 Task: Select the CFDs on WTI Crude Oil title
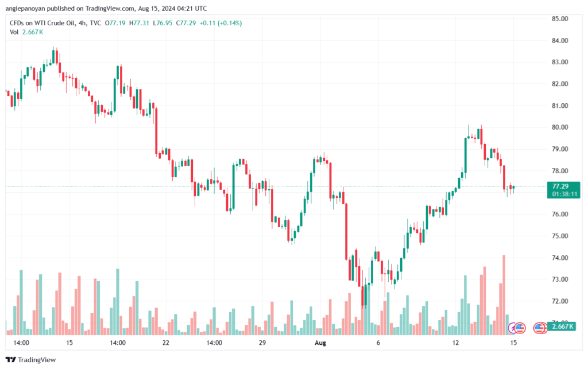coord(42,23)
